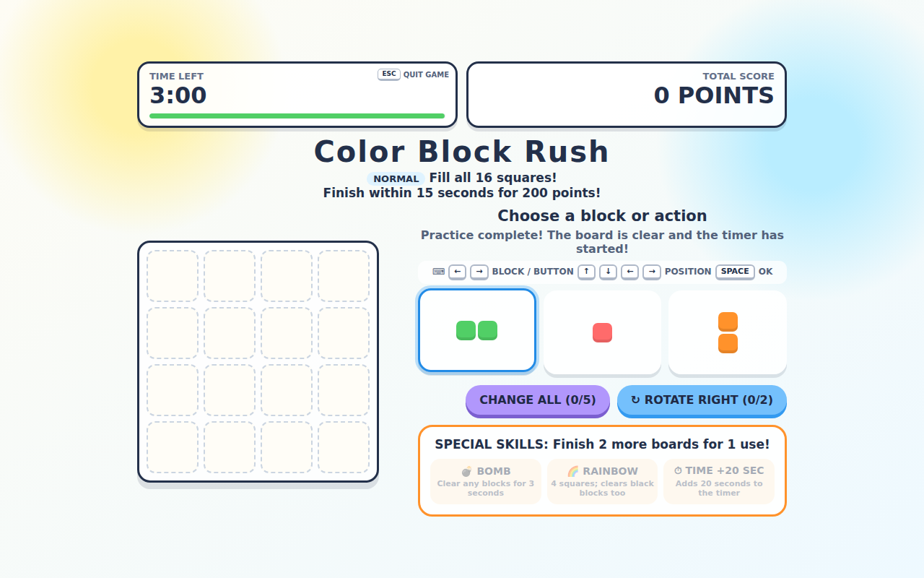Trigger the Time +20 Sec skill
The image size is (924, 578).
tap(719, 481)
